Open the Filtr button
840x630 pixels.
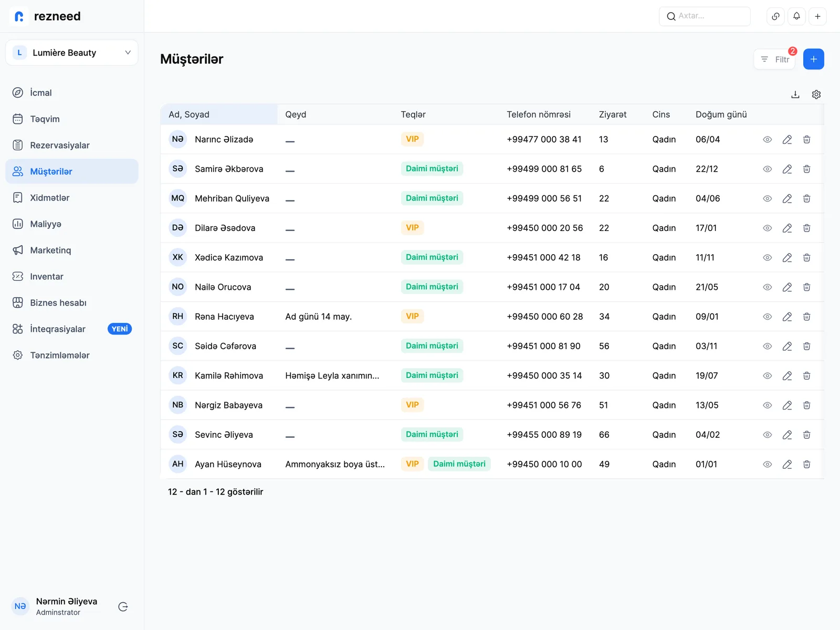pyautogui.click(x=775, y=59)
